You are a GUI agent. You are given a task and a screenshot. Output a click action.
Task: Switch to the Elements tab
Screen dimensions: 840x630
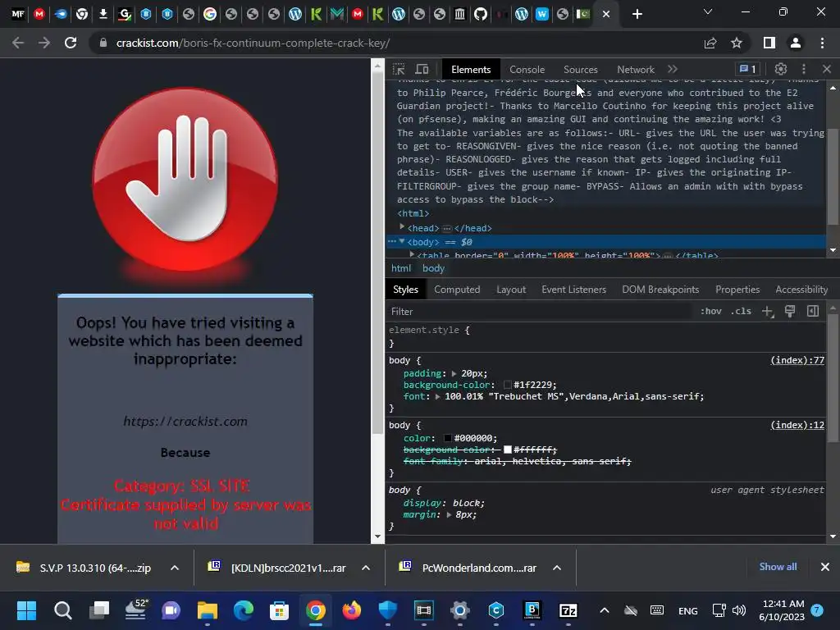(x=470, y=70)
